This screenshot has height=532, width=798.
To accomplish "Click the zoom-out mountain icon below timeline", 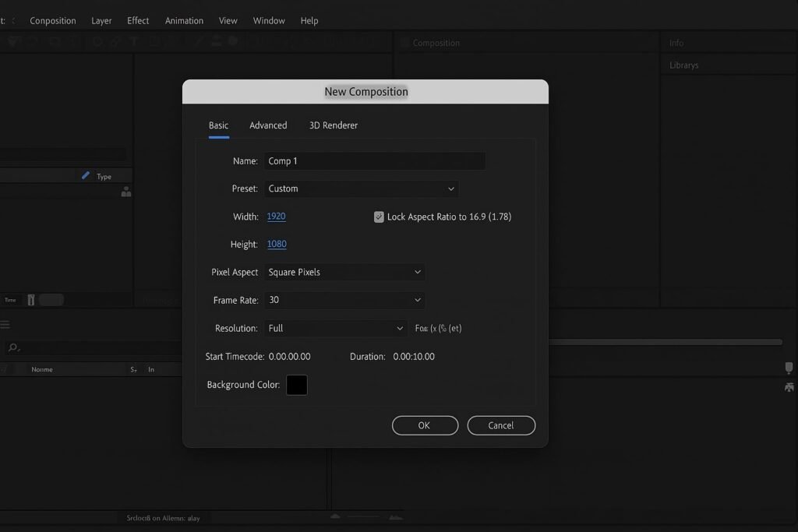I will [x=336, y=517].
